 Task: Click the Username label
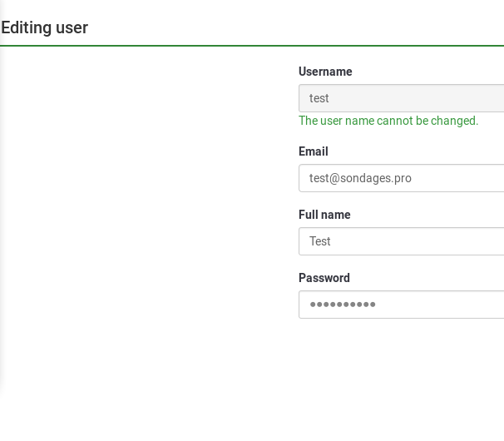pyautogui.click(x=325, y=72)
